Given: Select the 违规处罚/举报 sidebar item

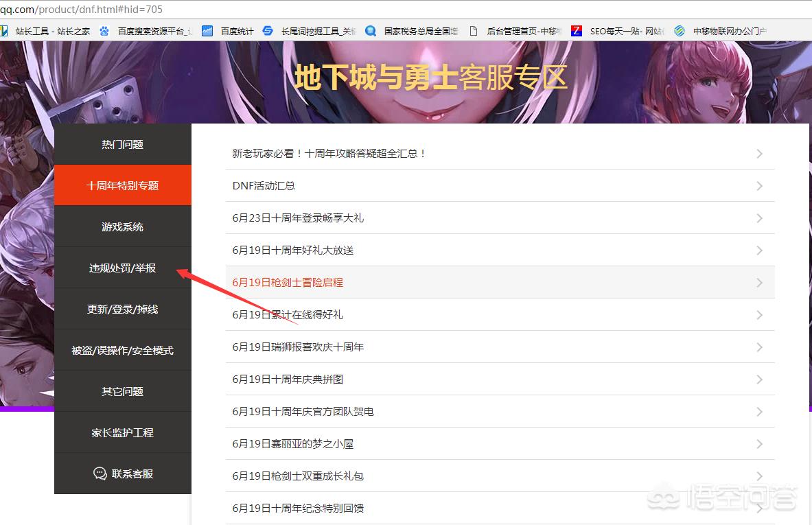Looking at the screenshot, I should tap(122, 268).
